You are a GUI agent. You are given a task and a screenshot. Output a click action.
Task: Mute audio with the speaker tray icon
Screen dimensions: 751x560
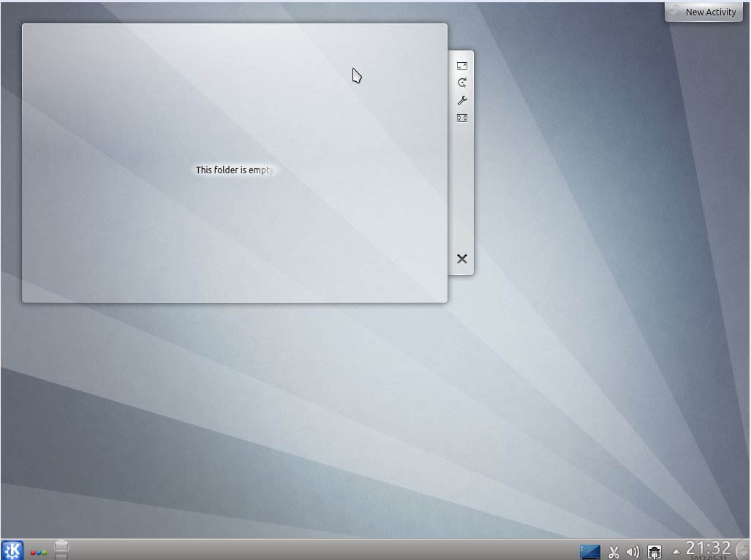631,551
